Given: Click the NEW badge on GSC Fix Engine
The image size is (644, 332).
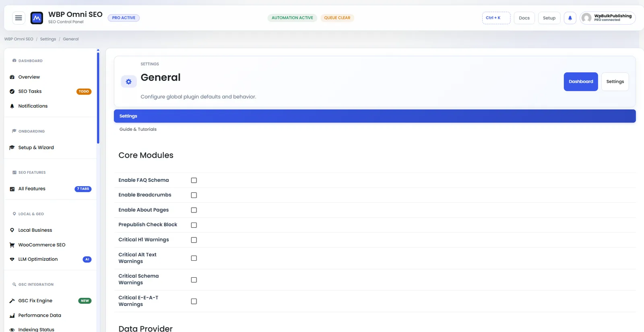Looking at the screenshot, I should [85, 301].
